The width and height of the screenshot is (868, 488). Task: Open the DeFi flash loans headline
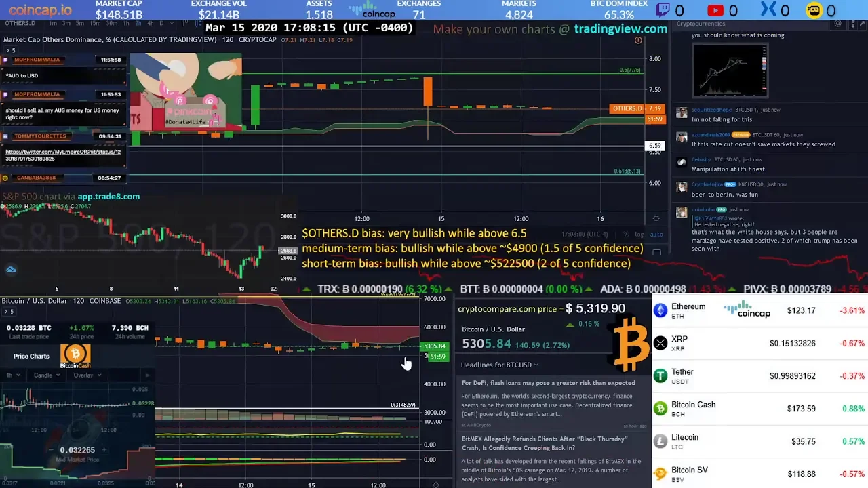pos(549,382)
